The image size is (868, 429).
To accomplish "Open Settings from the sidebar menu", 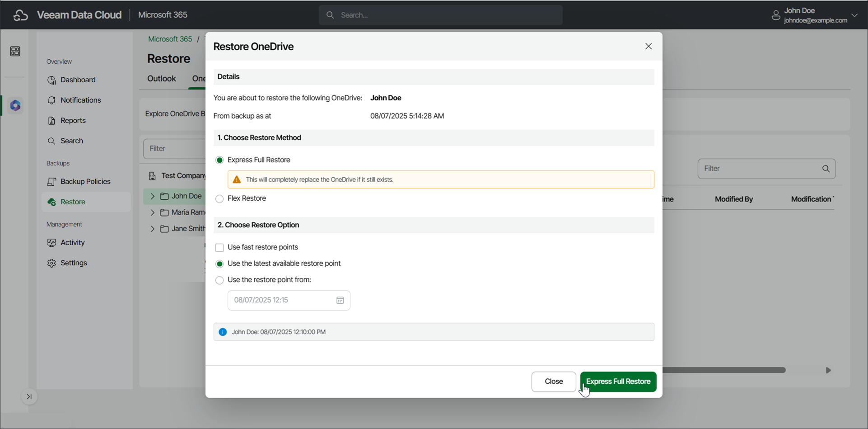I will pos(74,263).
